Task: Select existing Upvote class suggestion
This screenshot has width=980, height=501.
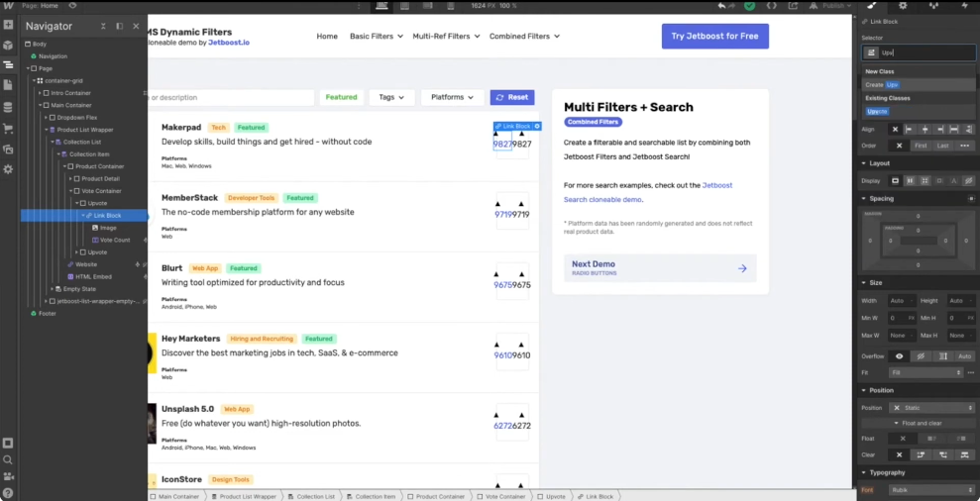Action: point(877,111)
